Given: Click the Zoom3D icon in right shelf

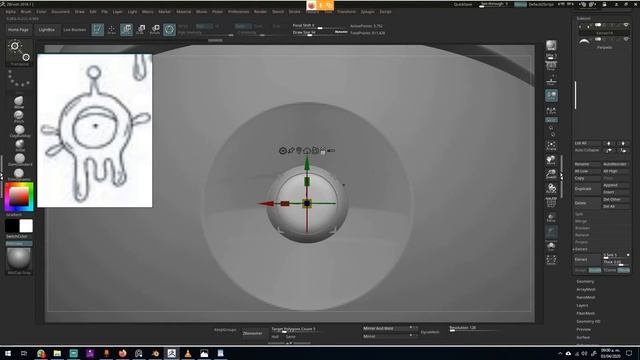Looking at the screenshot, I should [x=551, y=175].
